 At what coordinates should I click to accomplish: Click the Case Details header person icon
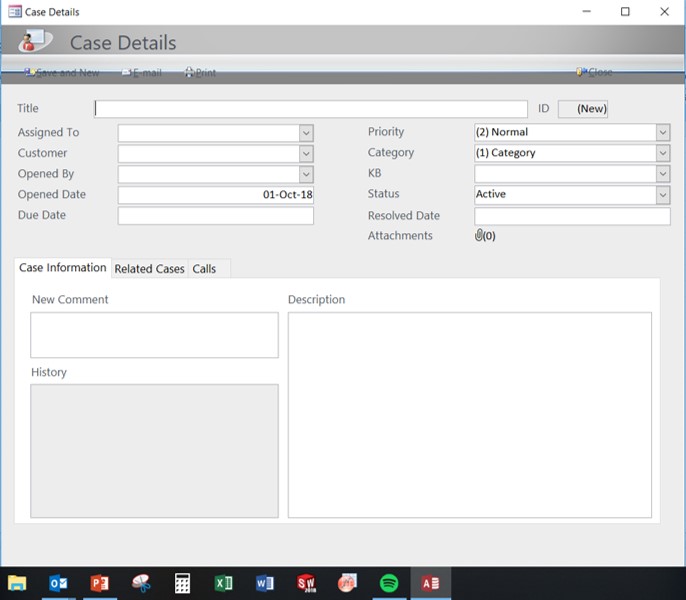35,41
